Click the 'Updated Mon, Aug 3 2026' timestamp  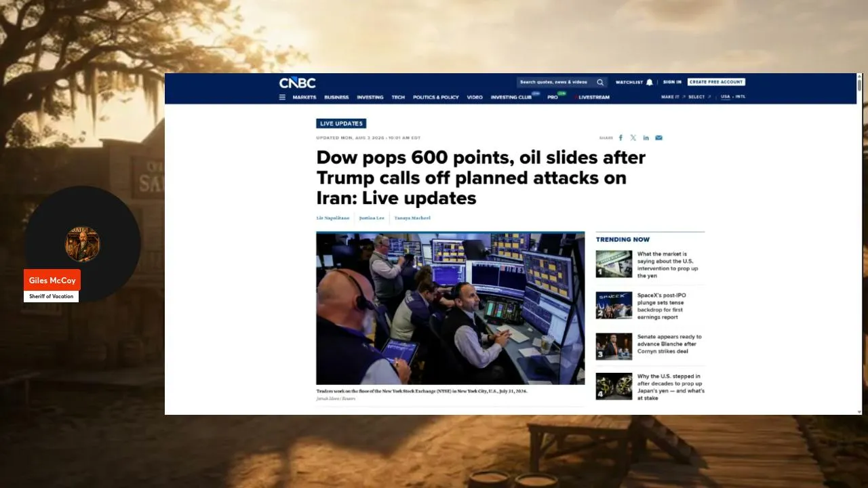[x=368, y=138]
